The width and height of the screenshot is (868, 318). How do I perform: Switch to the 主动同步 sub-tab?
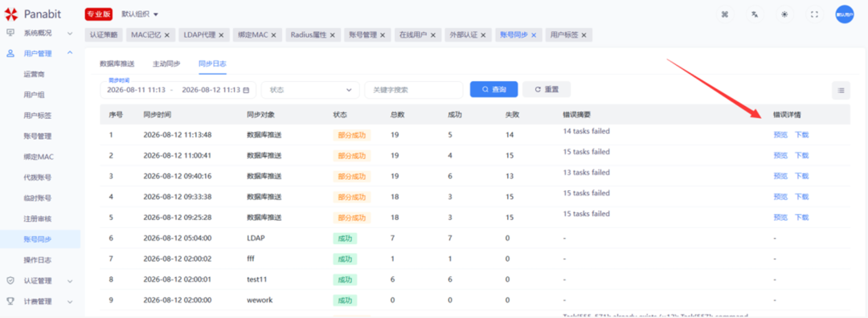point(166,63)
